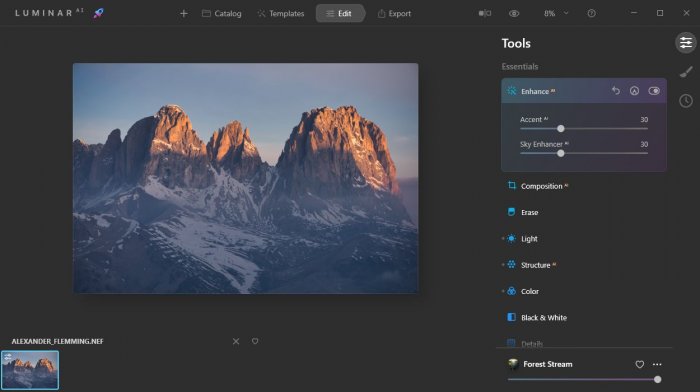Image resolution: width=700 pixels, height=392 pixels.
Task: Click the Composition crop icon
Action: point(512,185)
